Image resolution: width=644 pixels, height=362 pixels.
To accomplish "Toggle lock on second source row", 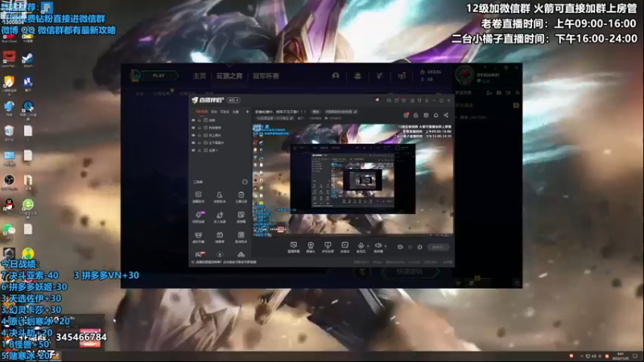I will point(200,128).
